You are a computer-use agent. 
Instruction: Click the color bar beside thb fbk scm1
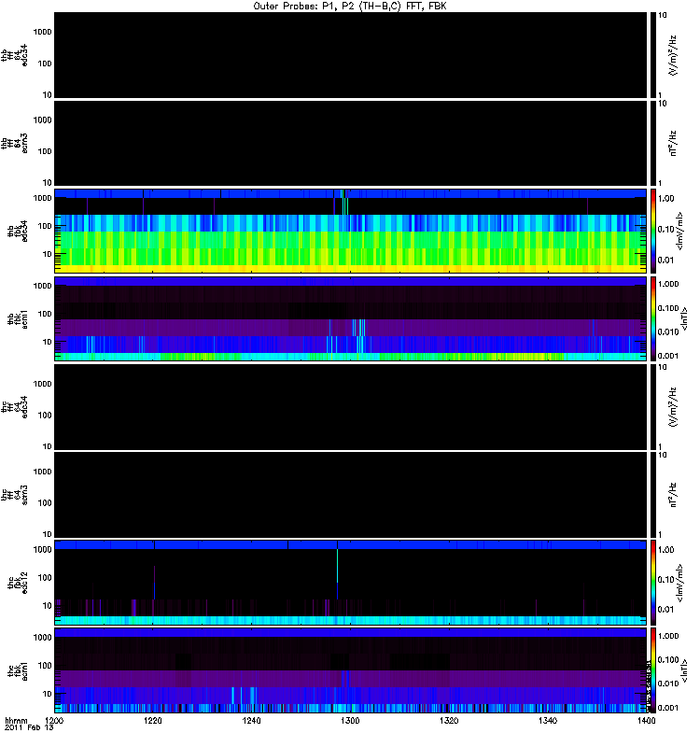(x=654, y=318)
